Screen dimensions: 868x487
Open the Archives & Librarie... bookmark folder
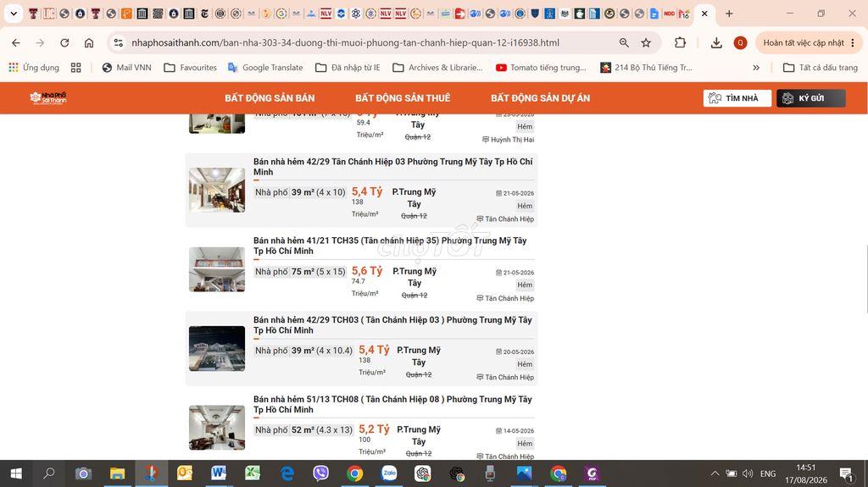click(437, 68)
